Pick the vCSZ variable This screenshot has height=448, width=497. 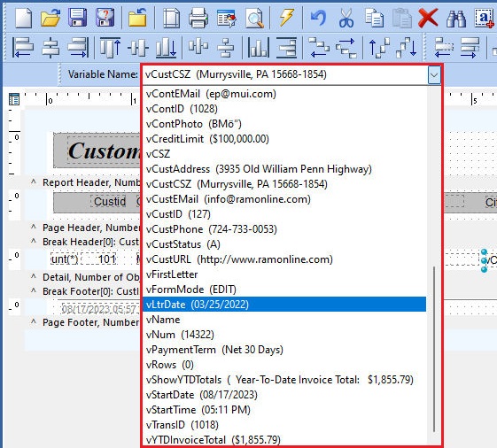coord(284,154)
